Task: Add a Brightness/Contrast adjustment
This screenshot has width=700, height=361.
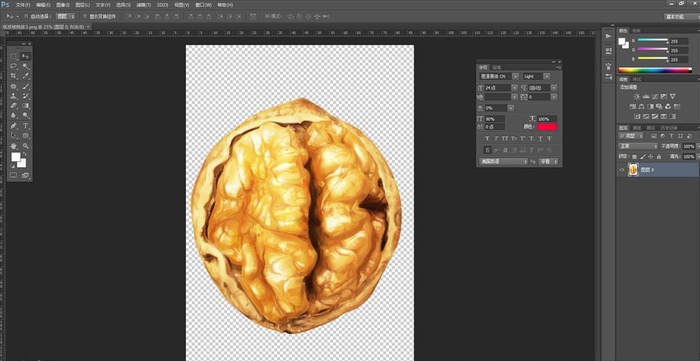Action: pyautogui.click(x=637, y=96)
